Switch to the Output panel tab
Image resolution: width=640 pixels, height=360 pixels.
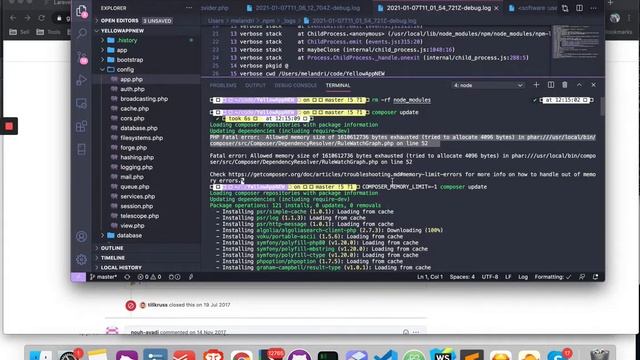pos(255,85)
